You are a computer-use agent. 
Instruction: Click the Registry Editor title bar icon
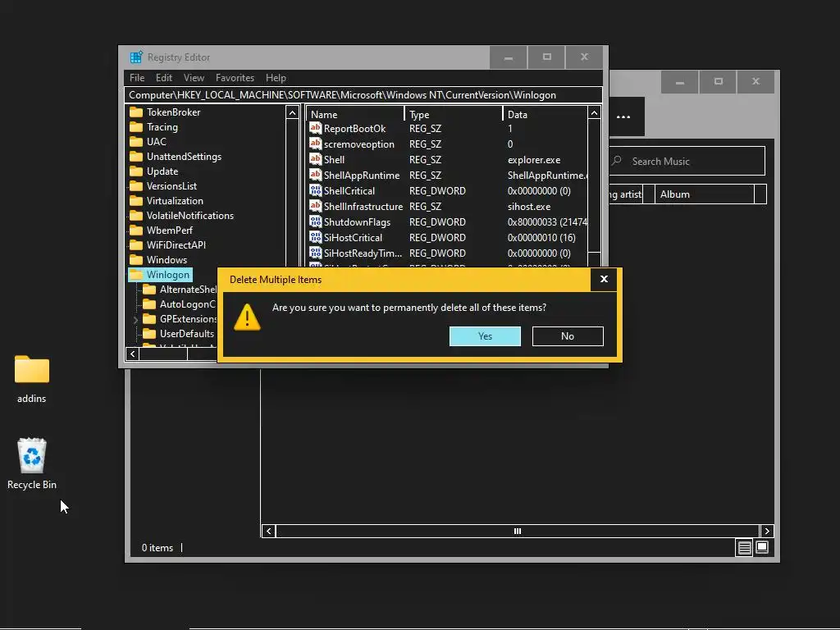click(x=136, y=57)
